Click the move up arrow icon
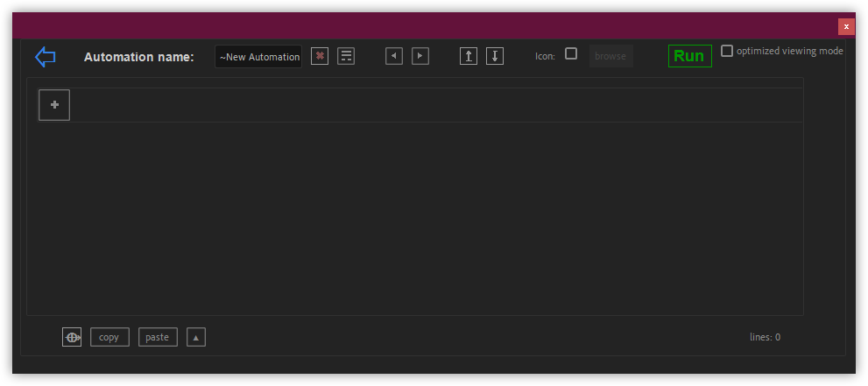The height and width of the screenshot is (386, 868). pos(469,56)
